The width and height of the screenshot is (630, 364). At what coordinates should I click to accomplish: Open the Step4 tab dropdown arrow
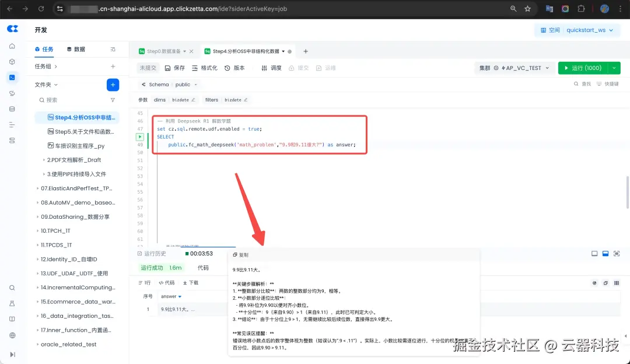(x=283, y=51)
